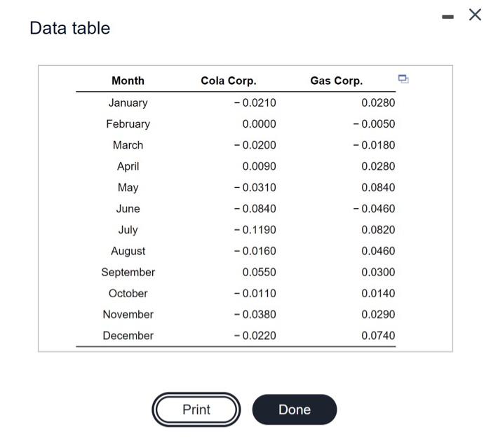The image size is (491, 448).
Task: Click the Data table title text
Action: tap(70, 28)
